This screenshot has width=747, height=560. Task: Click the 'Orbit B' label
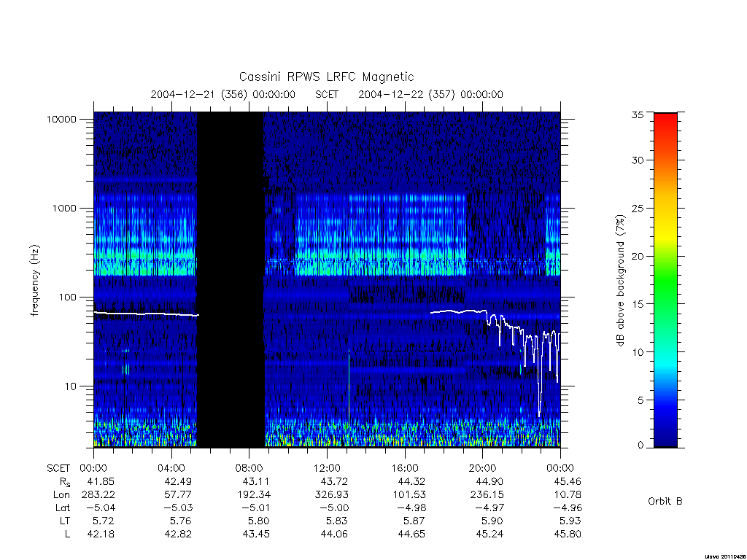point(665,502)
